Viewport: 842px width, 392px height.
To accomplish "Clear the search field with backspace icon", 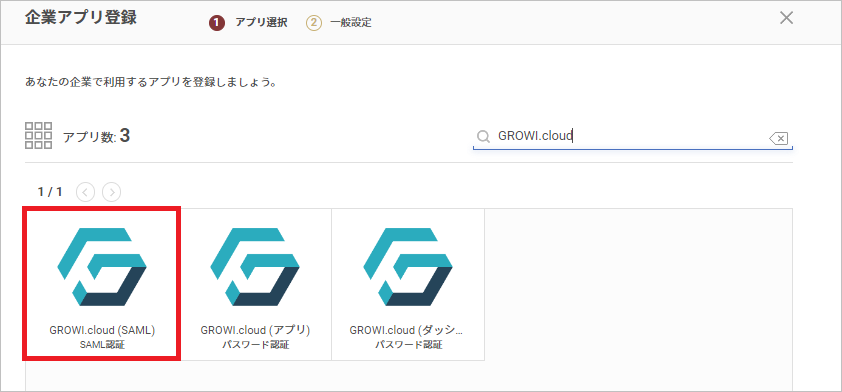I will click(779, 139).
